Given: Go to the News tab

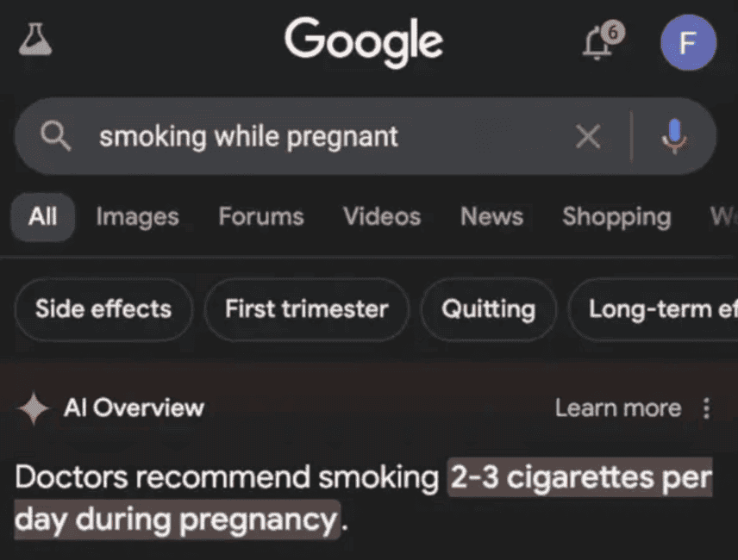Looking at the screenshot, I should [x=491, y=217].
